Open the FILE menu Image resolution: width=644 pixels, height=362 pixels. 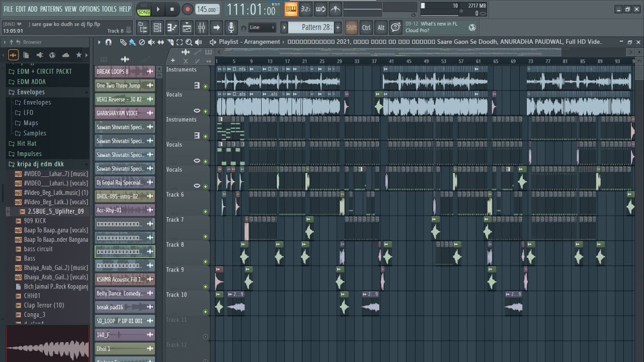click(8, 9)
